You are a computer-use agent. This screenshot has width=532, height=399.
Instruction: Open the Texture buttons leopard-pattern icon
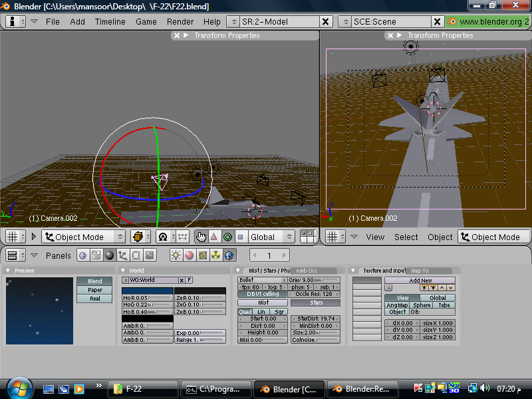(x=203, y=255)
